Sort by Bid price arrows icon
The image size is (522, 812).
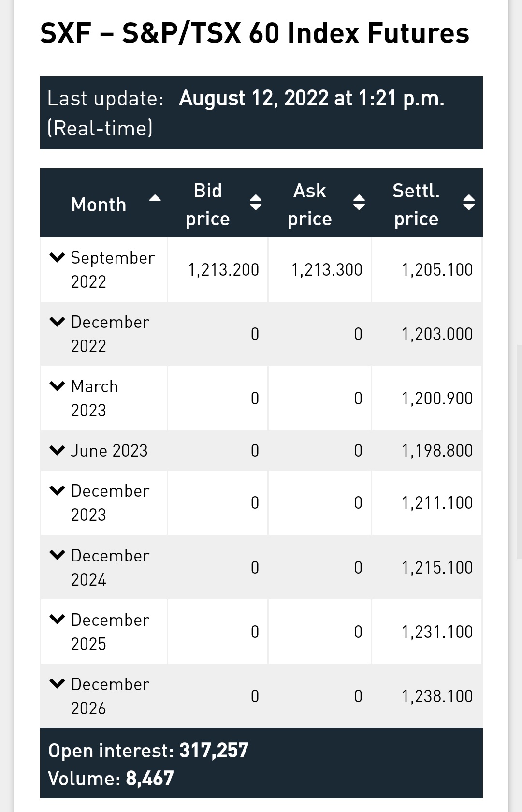pyautogui.click(x=256, y=202)
